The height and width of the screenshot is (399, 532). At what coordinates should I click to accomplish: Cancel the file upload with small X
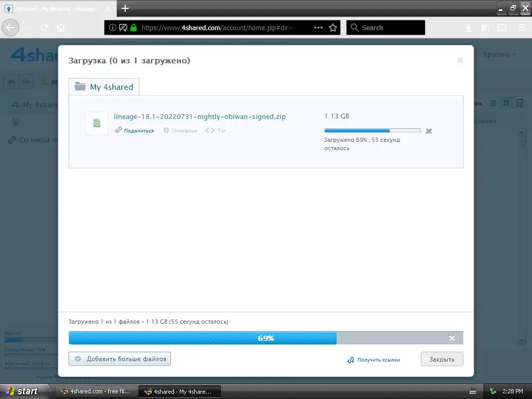429,131
